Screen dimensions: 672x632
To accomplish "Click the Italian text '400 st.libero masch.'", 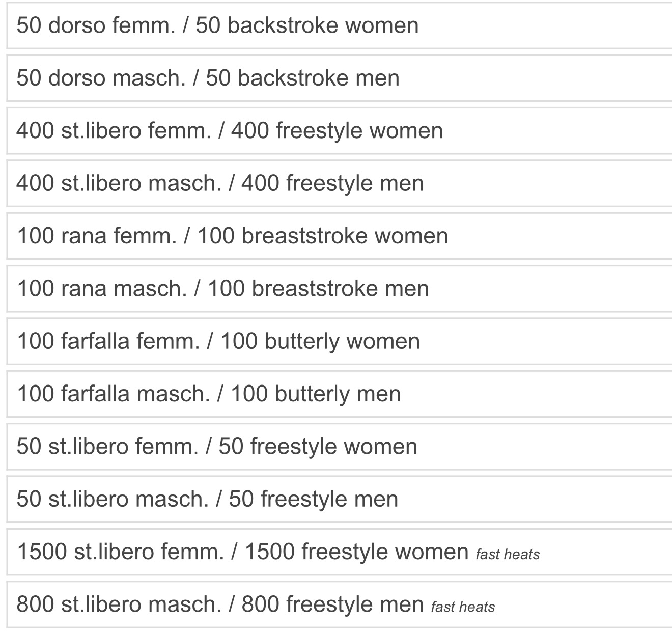I will pyautogui.click(x=119, y=183).
